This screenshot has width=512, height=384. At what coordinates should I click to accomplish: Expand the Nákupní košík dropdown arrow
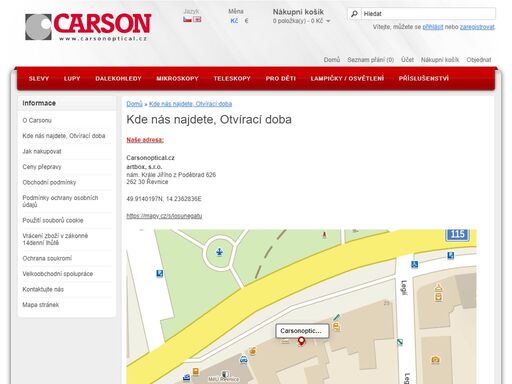click(328, 21)
